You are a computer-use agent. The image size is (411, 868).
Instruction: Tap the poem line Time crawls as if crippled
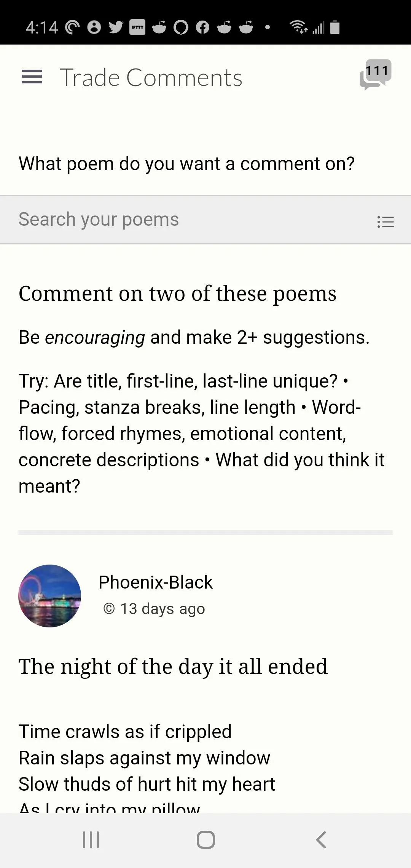[125, 732]
